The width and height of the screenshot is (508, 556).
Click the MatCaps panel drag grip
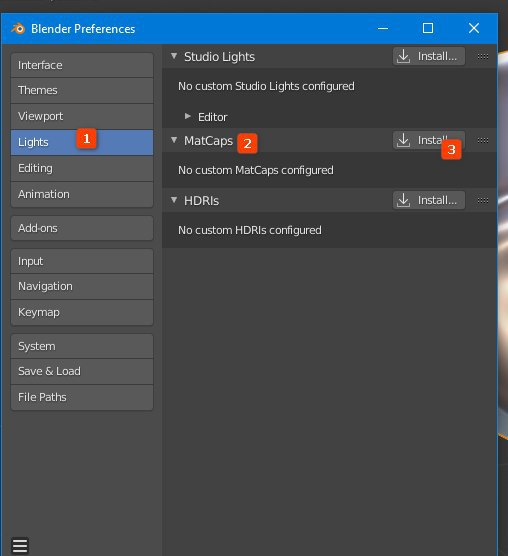pos(482,140)
